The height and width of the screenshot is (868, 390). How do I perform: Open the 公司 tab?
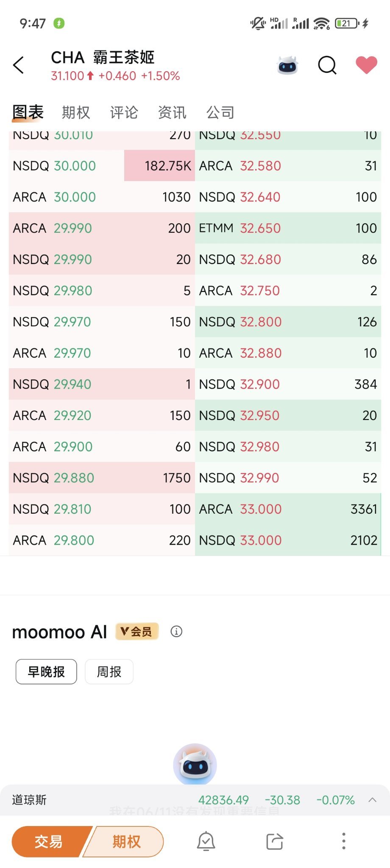[220, 112]
